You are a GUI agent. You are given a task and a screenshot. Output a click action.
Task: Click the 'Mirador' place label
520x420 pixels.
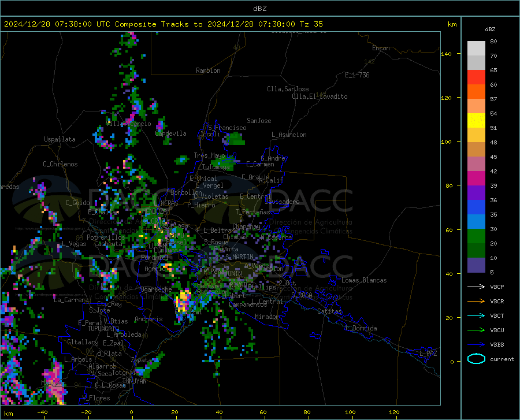(x=267, y=317)
